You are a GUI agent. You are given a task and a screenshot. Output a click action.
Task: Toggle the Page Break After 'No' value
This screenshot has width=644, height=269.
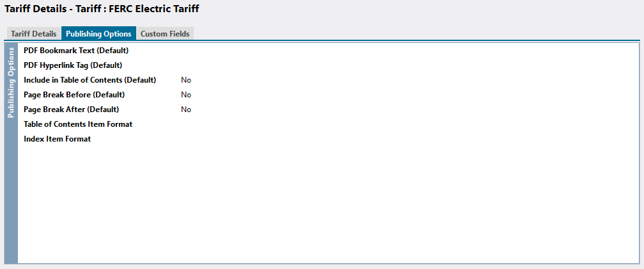click(x=186, y=110)
